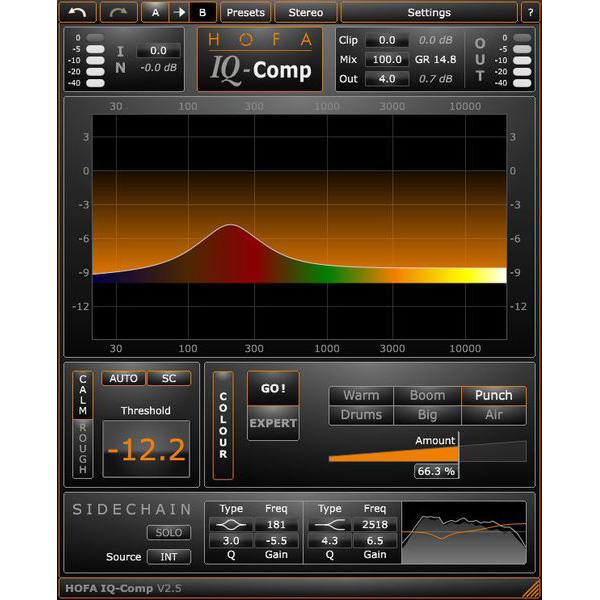Screen dimensions: 600x600
Task: Change sidechain Source INT selector
Action: (169, 556)
